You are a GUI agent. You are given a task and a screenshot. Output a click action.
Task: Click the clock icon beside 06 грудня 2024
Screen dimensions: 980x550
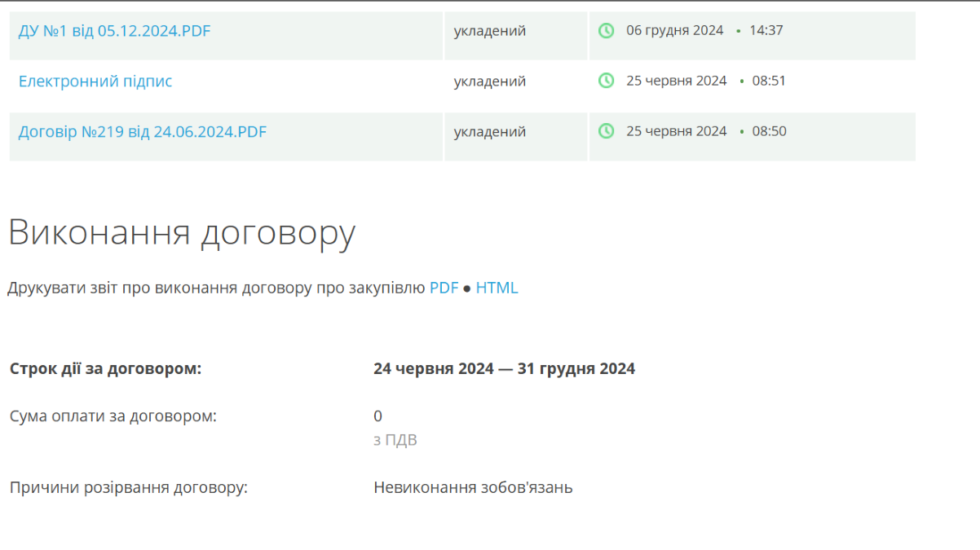click(606, 31)
